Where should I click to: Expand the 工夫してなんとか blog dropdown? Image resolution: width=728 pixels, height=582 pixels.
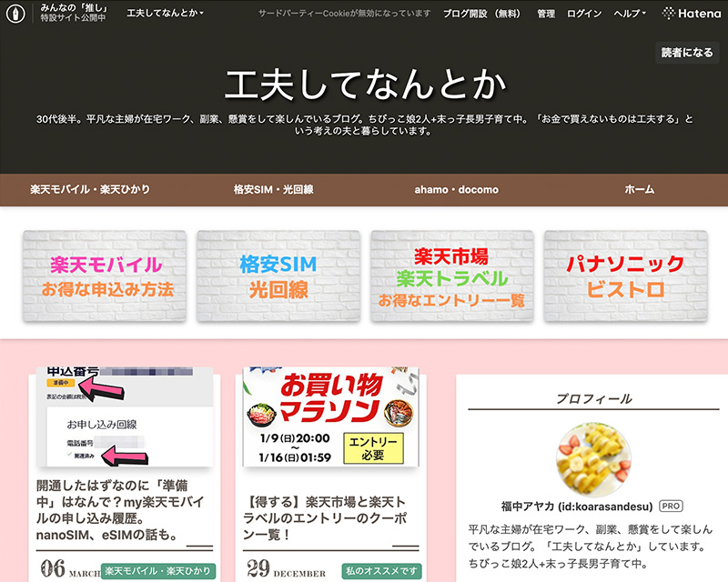[165, 14]
